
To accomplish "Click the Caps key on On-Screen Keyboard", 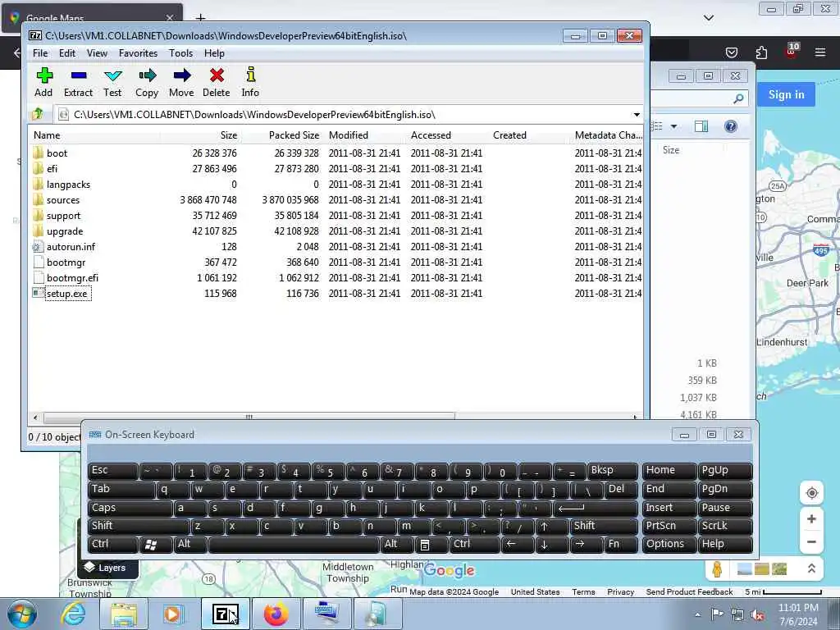I will (x=130, y=508).
